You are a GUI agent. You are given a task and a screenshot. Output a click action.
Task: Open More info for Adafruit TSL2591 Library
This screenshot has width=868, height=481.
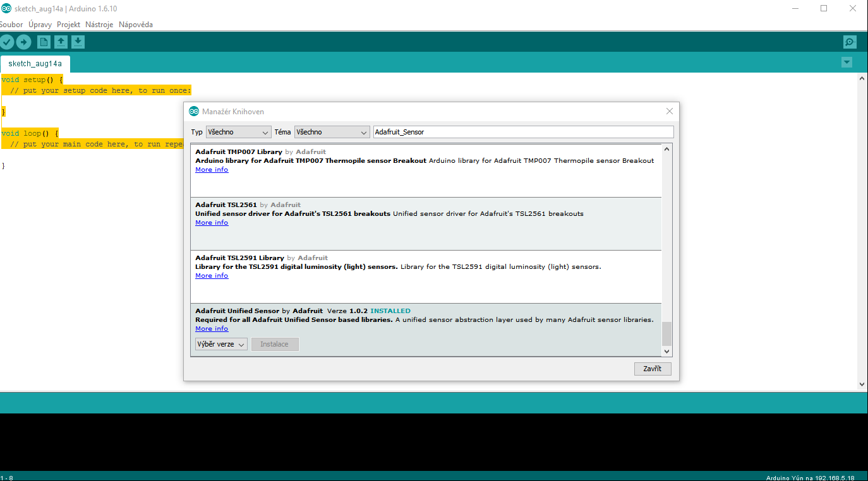coord(211,275)
